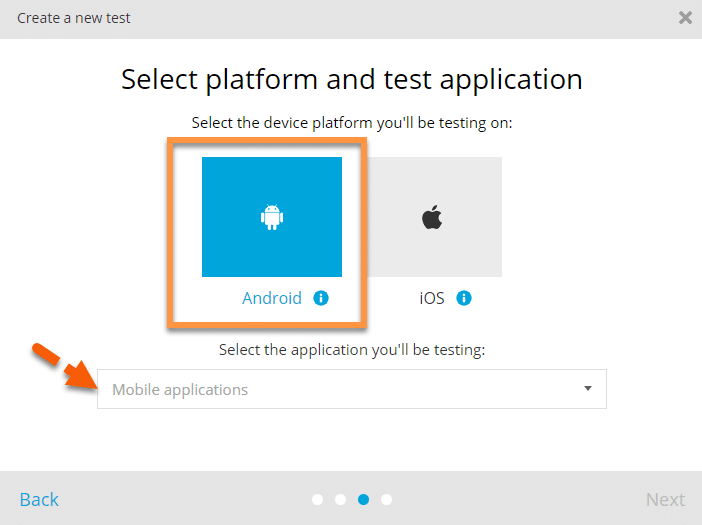Select the active third wizard step dot

364,499
